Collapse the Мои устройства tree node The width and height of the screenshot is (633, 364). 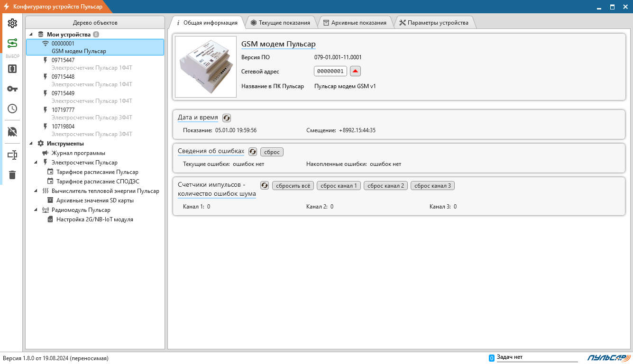(x=31, y=35)
